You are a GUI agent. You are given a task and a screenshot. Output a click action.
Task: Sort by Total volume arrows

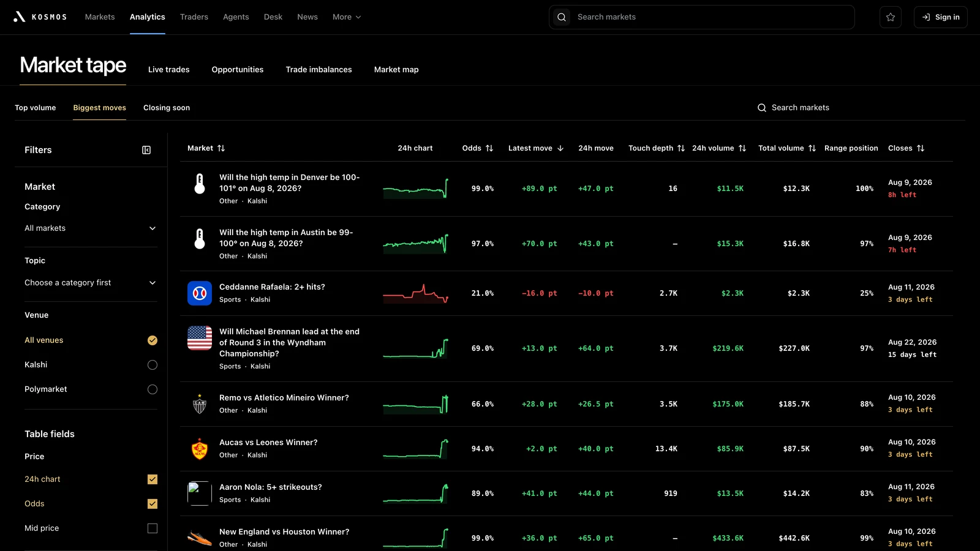coord(812,148)
